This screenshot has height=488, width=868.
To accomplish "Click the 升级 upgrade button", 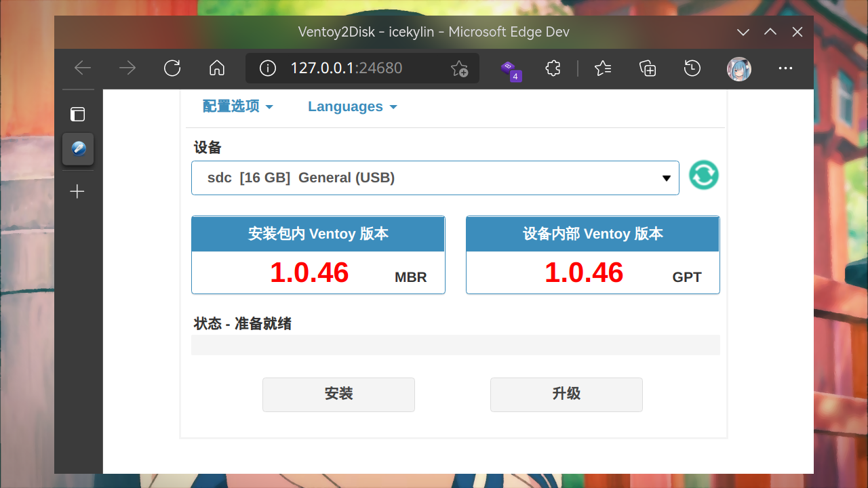I will 566,394.
